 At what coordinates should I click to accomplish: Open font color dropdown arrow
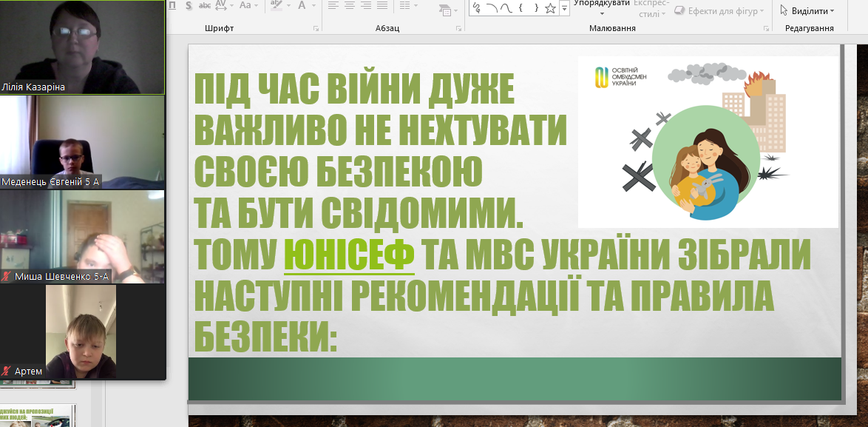click(313, 5)
